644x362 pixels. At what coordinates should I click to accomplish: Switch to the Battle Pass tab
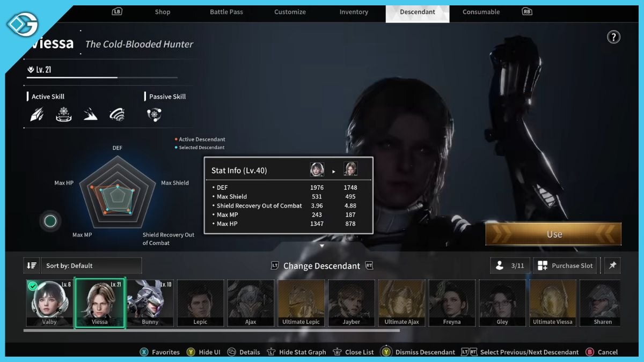click(226, 12)
